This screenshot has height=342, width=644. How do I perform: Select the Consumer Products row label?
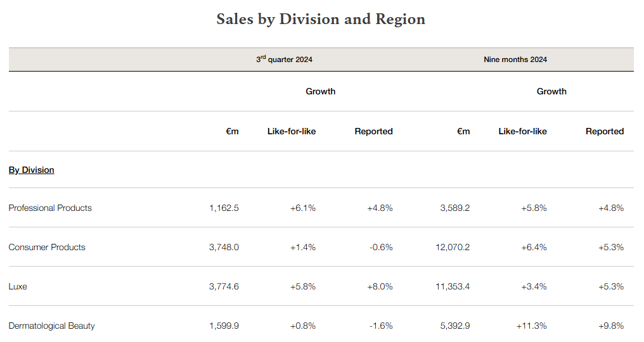click(x=47, y=247)
